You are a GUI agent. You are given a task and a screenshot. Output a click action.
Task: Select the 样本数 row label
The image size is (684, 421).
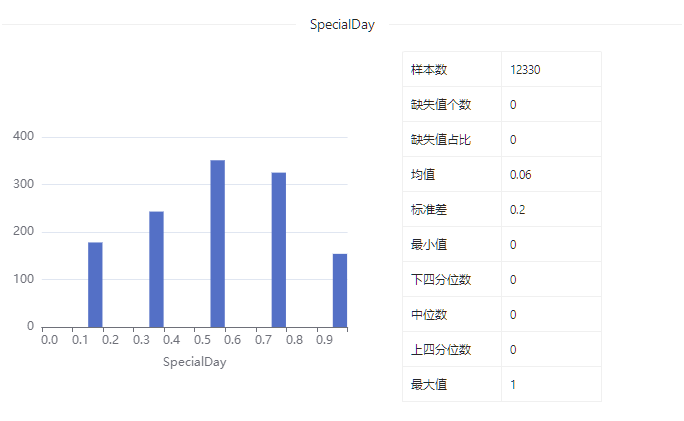[x=429, y=70]
